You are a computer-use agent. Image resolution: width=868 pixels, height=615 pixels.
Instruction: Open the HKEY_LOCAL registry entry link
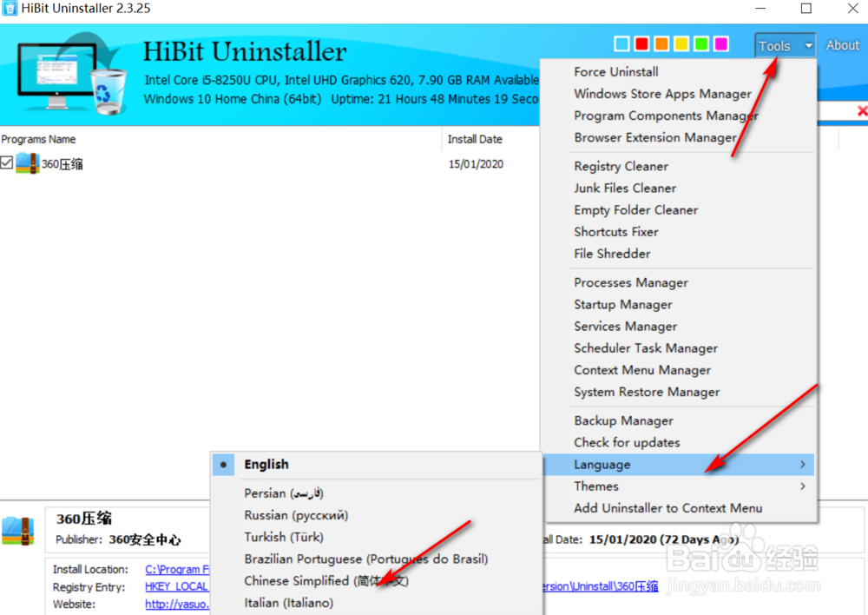pyautogui.click(x=176, y=586)
